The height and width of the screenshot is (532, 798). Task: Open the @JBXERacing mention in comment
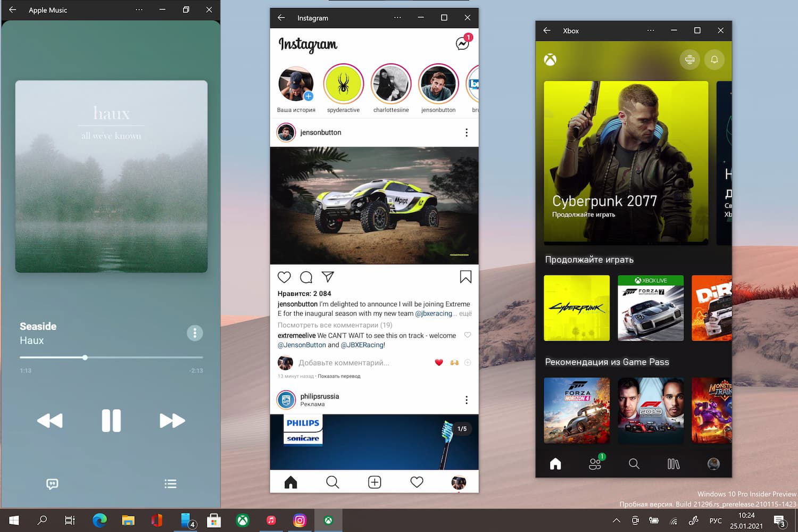pyautogui.click(x=362, y=345)
